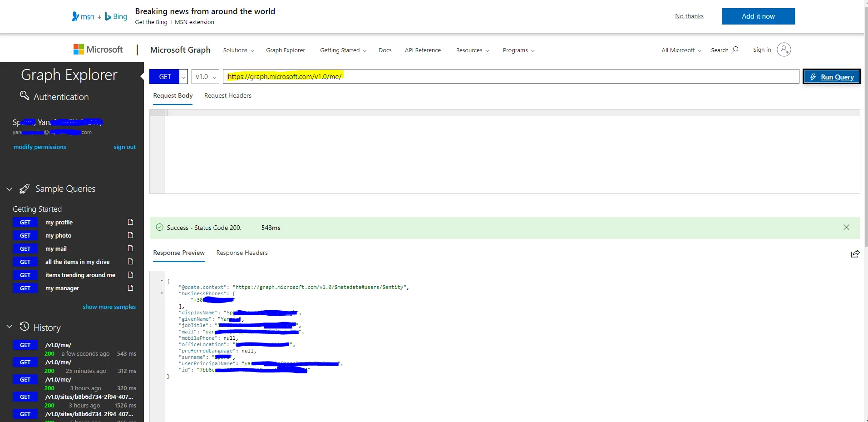Open the HTTP method GET dropdown
This screenshot has height=422, width=868.
pyautogui.click(x=183, y=77)
